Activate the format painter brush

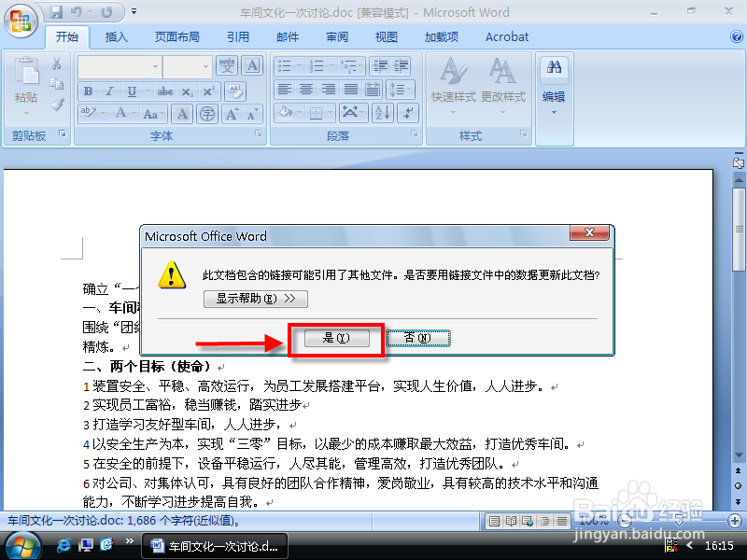click(57, 105)
